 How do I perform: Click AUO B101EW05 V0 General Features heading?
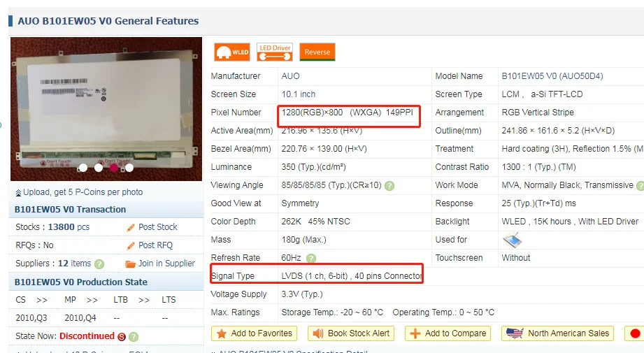point(108,21)
